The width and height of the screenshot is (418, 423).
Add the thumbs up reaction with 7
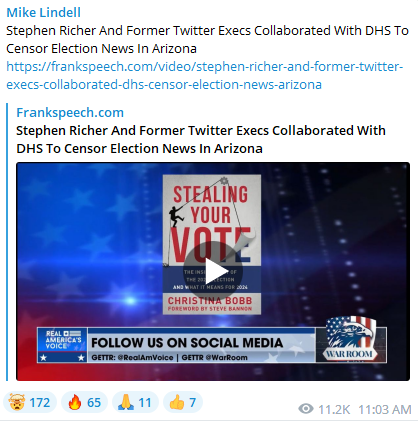point(183,402)
